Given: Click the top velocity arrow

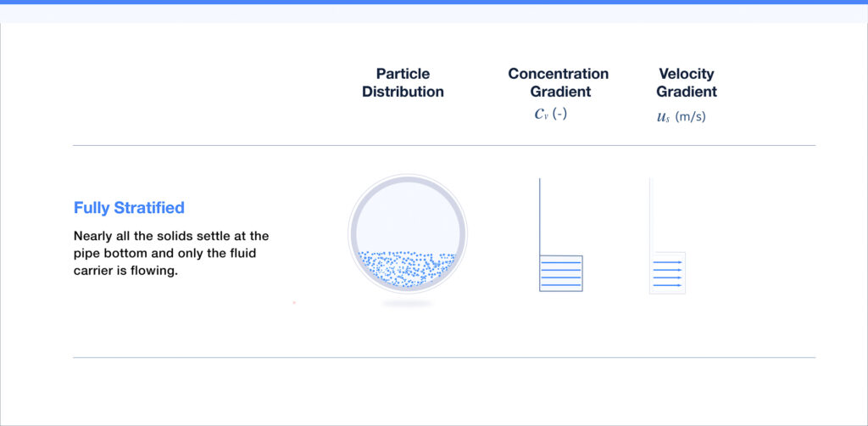Looking at the screenshot, I should (667, 262).
